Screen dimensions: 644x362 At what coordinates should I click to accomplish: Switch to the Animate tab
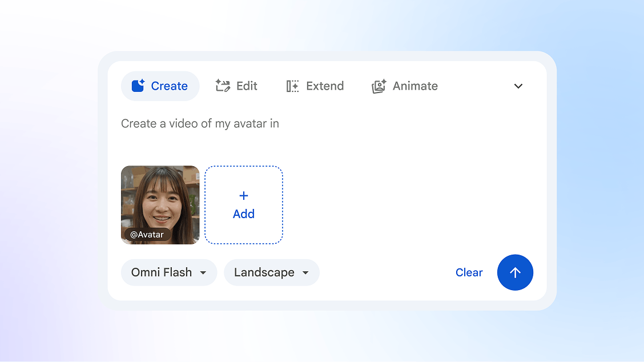405,86
